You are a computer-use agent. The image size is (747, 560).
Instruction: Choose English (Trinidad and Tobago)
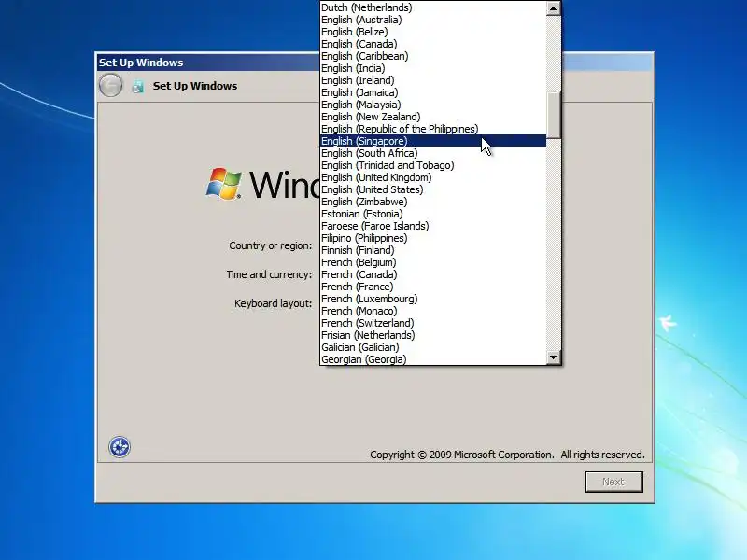[432, 165]
